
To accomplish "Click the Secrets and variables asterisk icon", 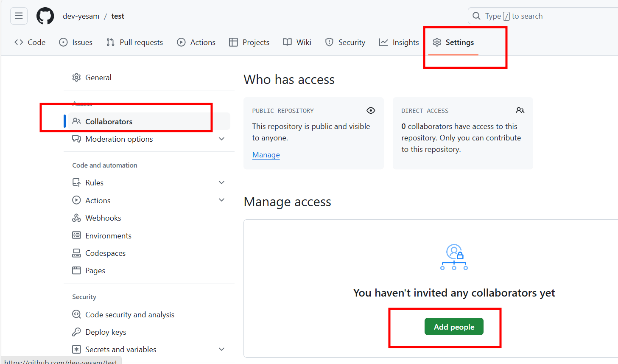I will coord(76,349).
